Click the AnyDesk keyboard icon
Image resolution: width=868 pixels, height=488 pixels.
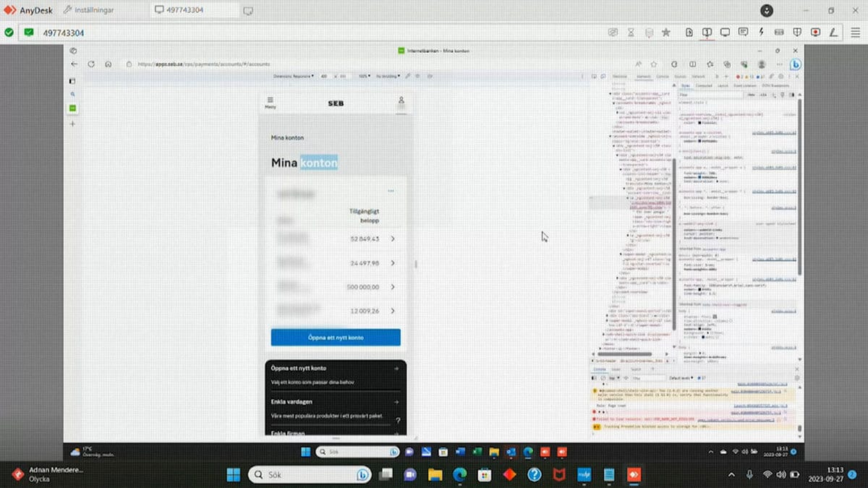[779, 33]
